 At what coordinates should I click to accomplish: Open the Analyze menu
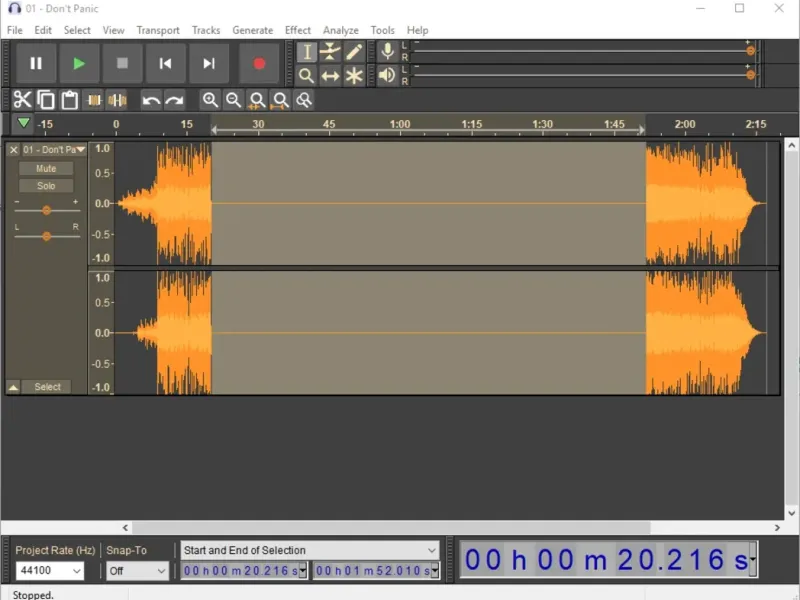340,30
